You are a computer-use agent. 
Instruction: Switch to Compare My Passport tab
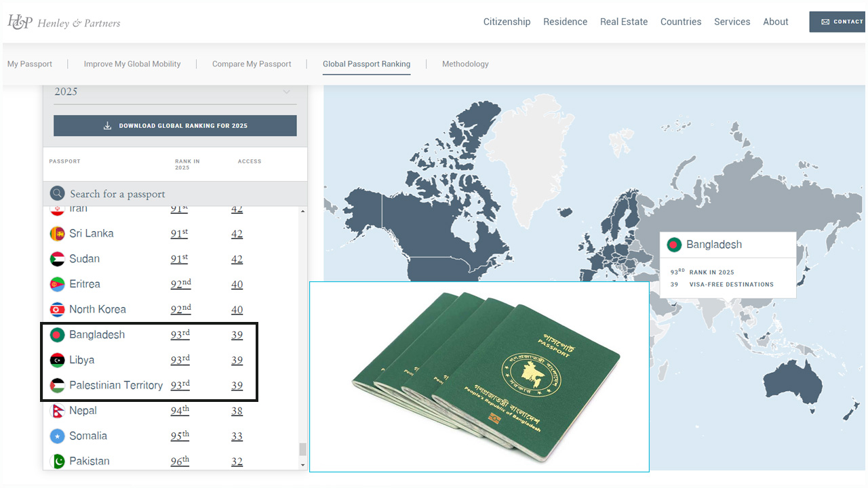click(x=252, y=64)
